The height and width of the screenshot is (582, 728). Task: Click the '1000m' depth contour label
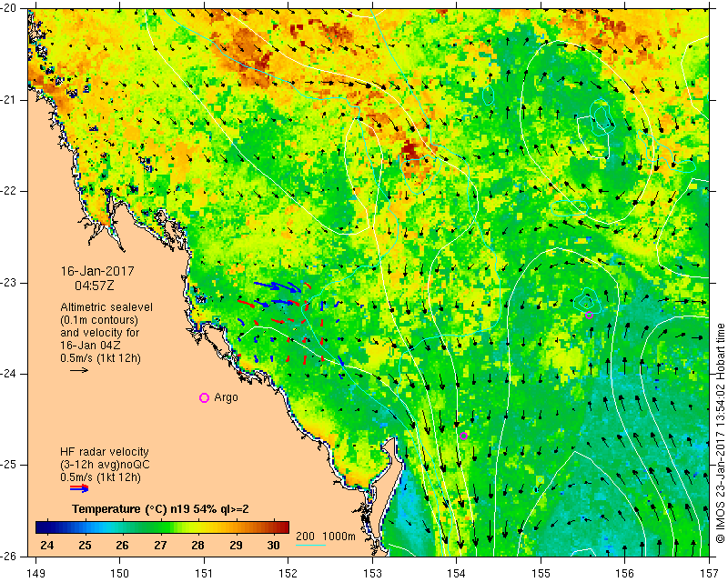click(x=339, y=537)
